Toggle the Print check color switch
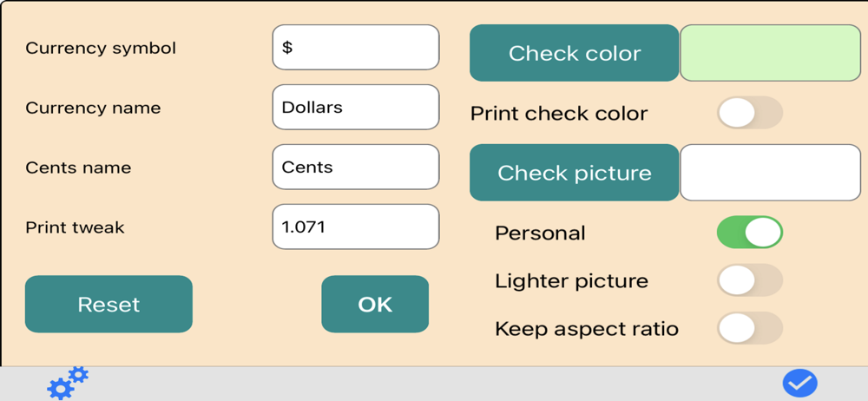The image size is (868, 401). click(x=750, y=113)
